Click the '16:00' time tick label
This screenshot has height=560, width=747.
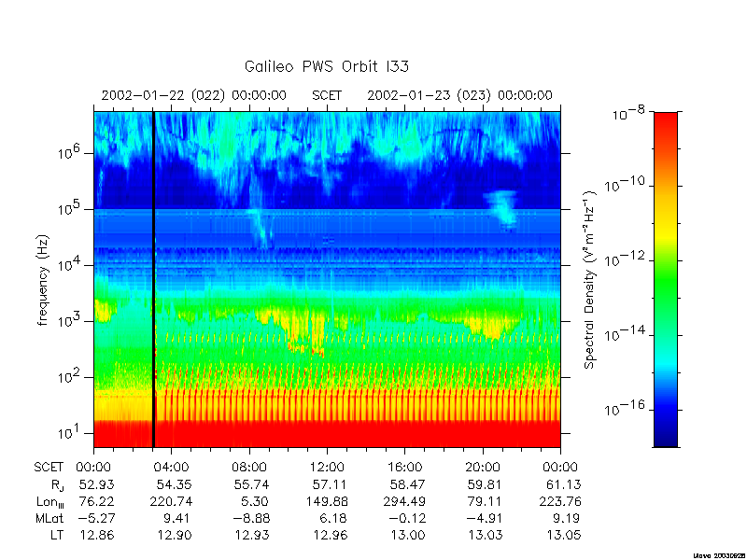click(x=405, y=468)
